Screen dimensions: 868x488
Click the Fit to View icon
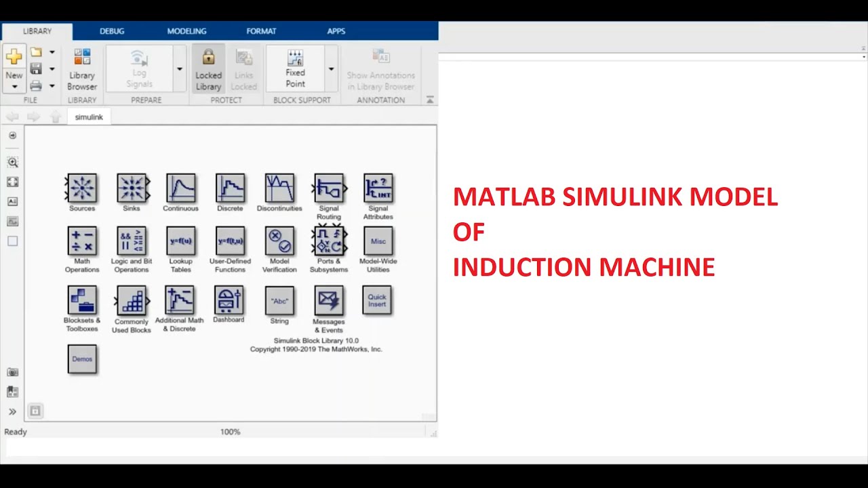(x=12, y=182)
